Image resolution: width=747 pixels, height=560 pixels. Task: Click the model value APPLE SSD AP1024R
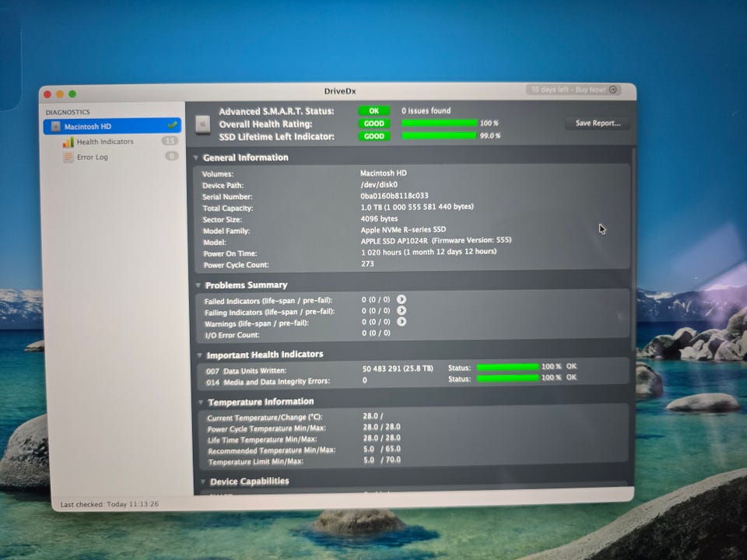coord(394,241)
